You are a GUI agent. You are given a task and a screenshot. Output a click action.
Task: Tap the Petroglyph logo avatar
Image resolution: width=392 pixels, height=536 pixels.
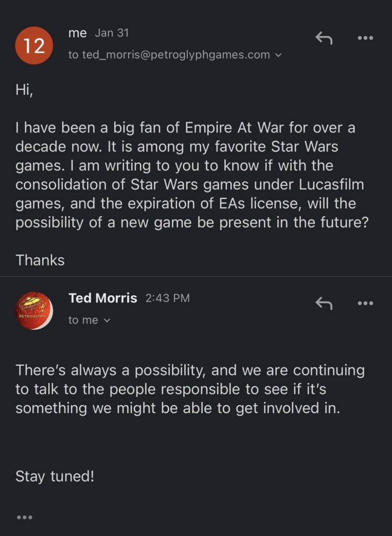[x=34, y=310]
